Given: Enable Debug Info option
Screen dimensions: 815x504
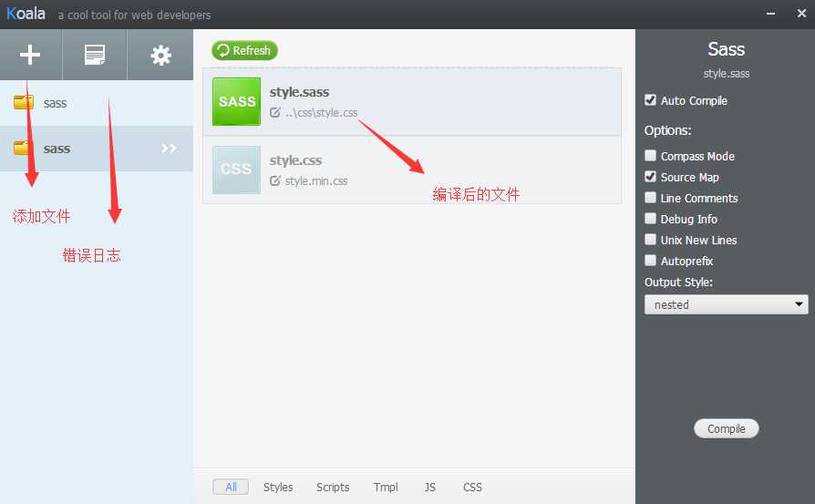Looking at the screenshot, I should (x=650, y=218).
